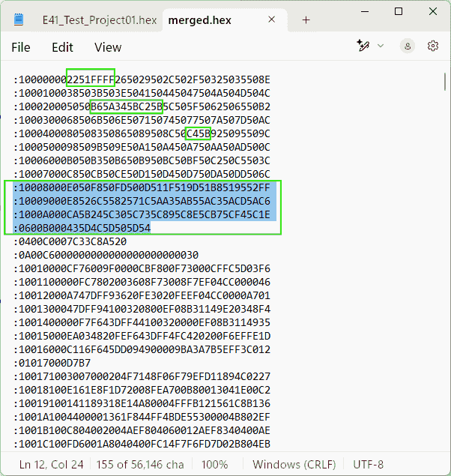Image resolution: width=451 pixels, height=476 pixels.
Task: Click the 100% zoom level in status bar
Action: click(x=214, y=464)
